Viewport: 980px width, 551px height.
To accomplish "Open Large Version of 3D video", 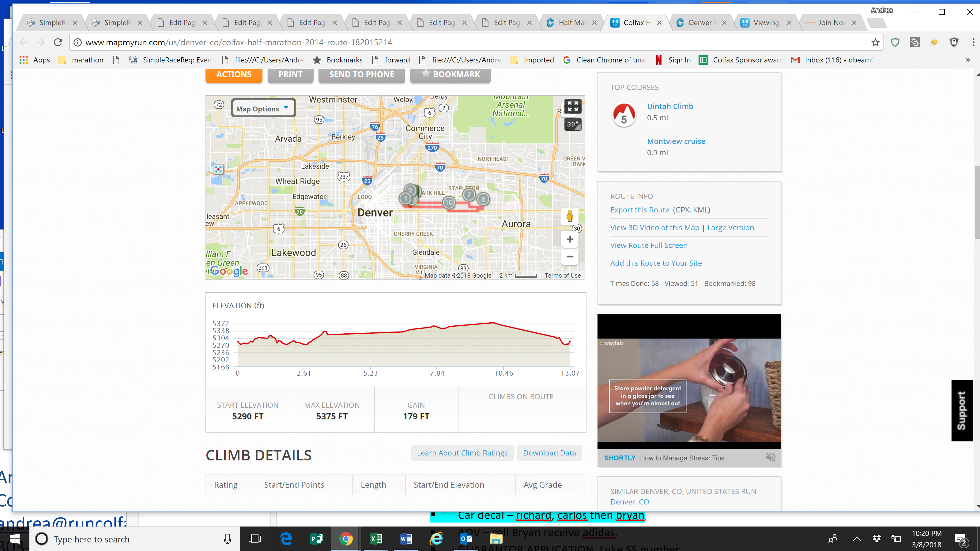I will [x=730, y=228].
